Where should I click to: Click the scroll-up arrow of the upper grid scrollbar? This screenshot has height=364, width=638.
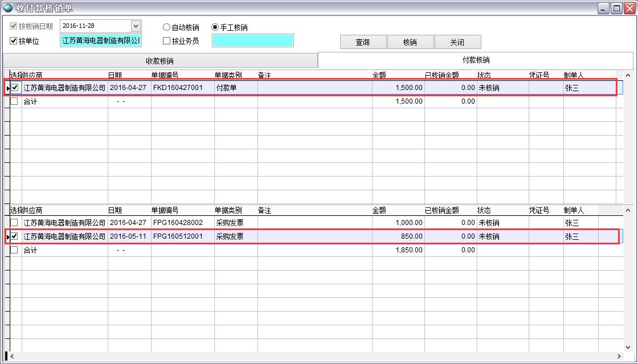click(628, 75)
